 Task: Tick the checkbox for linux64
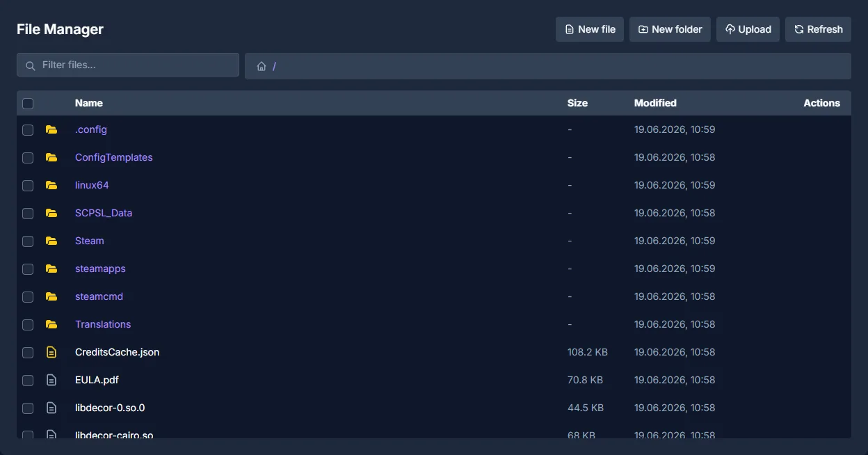pos(28,186)
